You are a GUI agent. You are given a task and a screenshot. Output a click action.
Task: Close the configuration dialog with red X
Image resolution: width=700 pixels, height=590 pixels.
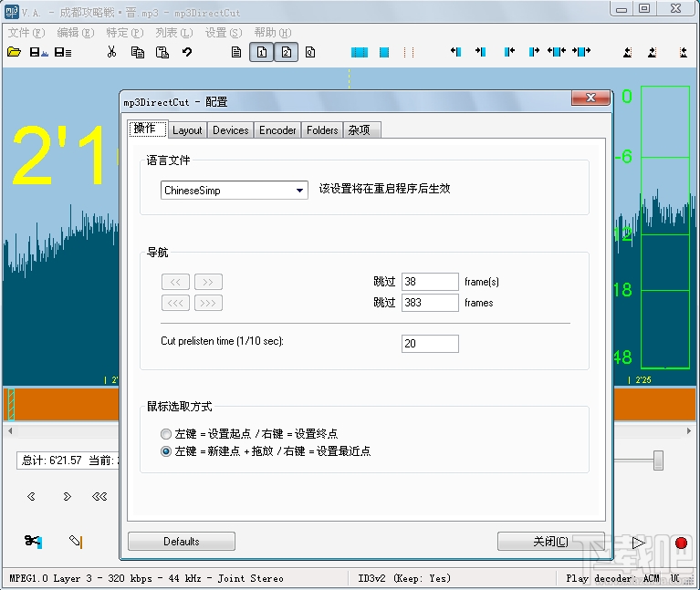coord(590,98)
